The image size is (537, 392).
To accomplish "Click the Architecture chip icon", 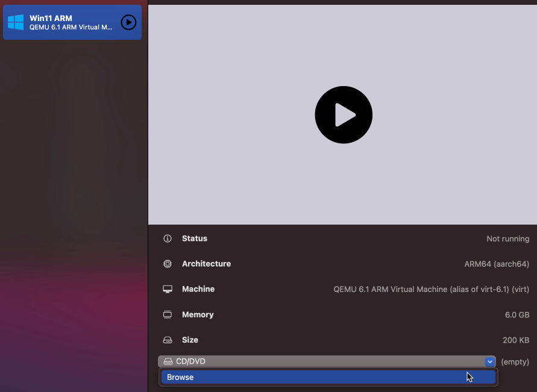I will [x=168, y=264].
